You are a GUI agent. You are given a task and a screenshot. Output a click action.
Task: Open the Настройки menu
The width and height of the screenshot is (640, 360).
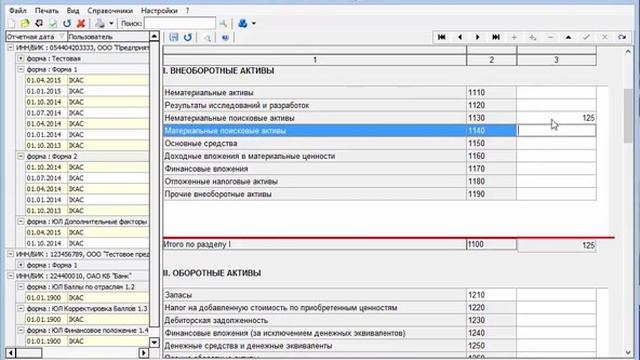coord(159,11)
